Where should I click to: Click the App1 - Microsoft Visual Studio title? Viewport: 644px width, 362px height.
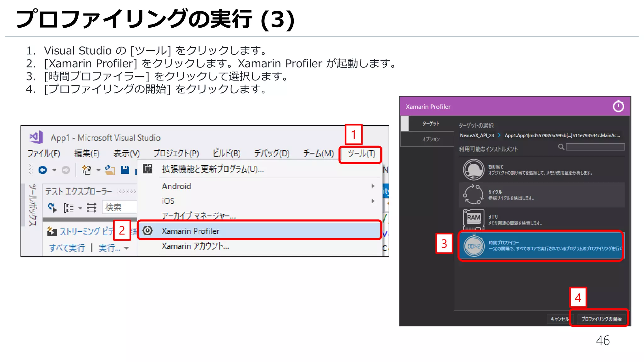click(x=106, y=138)
